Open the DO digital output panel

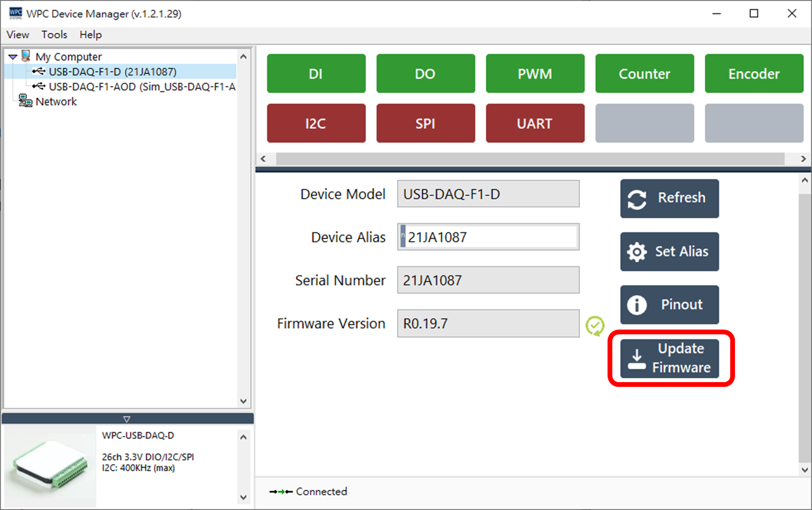[x=425, y=73]
